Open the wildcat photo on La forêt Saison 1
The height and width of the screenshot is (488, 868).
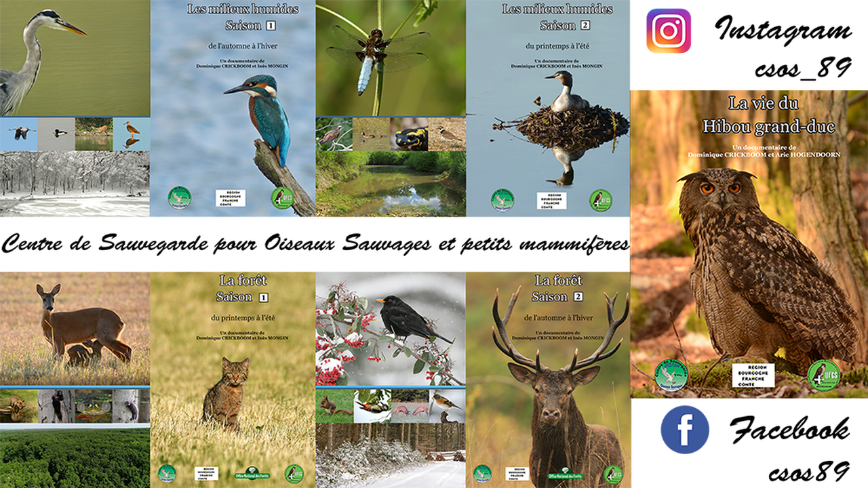(226, 393)
